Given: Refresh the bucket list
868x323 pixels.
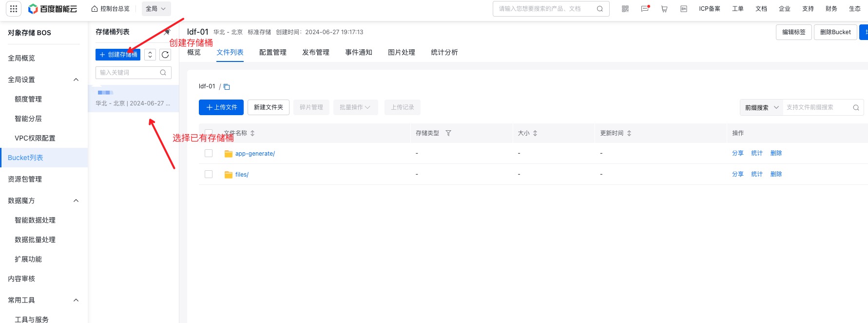Looking at the screenshot, I should pos(165,55).
